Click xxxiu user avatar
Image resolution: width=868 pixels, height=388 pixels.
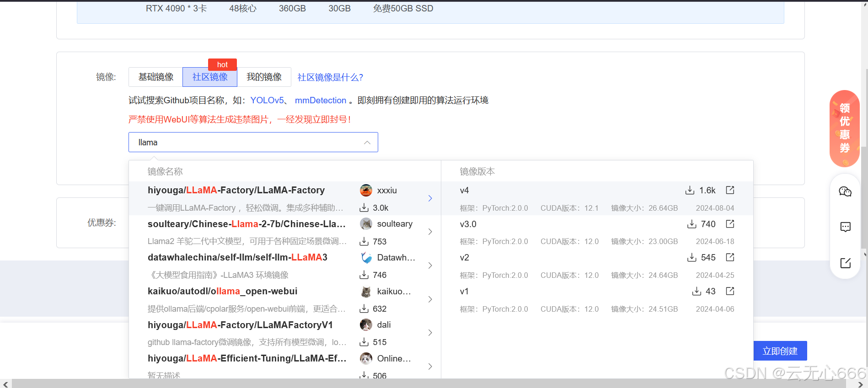[366, 190]
